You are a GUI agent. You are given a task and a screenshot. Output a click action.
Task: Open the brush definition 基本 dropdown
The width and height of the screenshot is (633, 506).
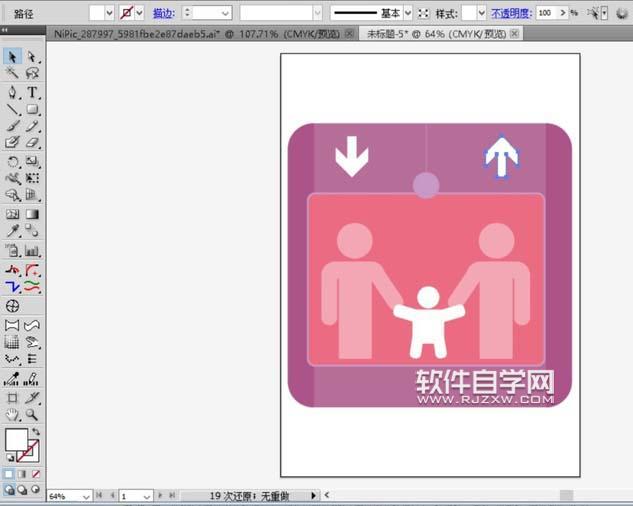(x=408, y=13)
